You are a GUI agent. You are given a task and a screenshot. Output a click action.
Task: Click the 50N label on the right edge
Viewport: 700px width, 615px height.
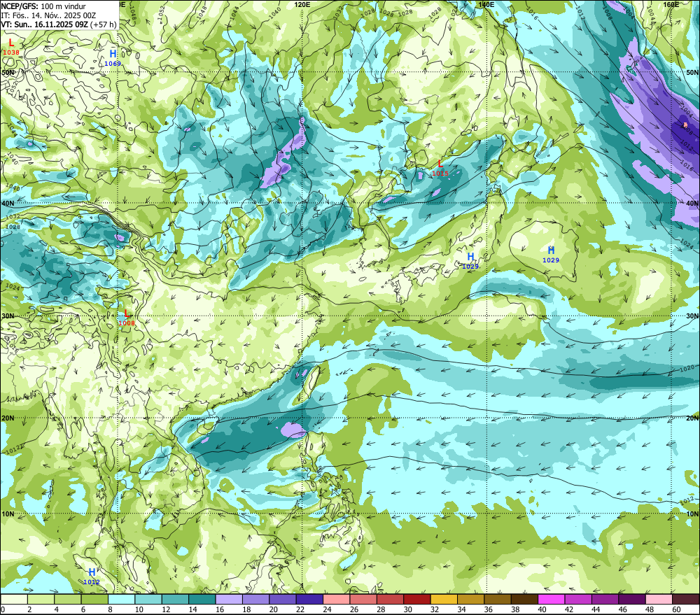click(x=692, y=72)
